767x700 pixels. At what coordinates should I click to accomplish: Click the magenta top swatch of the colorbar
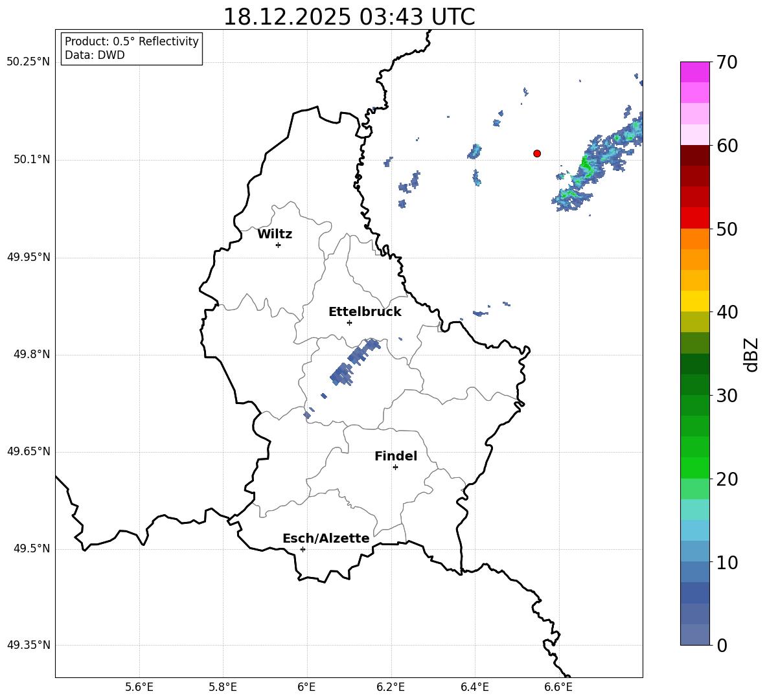click(x=694, y=72)
